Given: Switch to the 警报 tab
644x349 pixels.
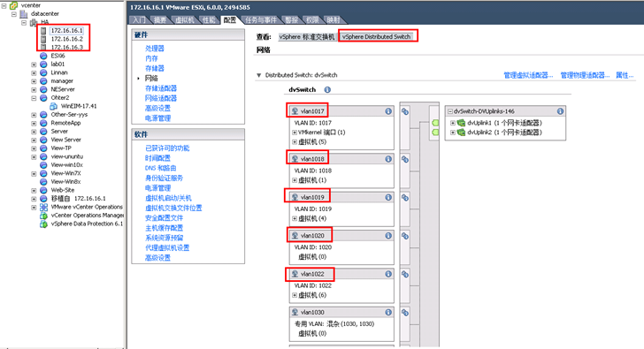Looking at the screenshot, I should point(291,20).
